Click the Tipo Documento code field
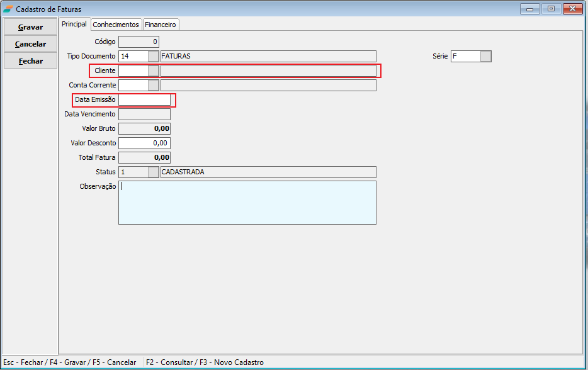The image size is (588, 370). tap(133, 56)
